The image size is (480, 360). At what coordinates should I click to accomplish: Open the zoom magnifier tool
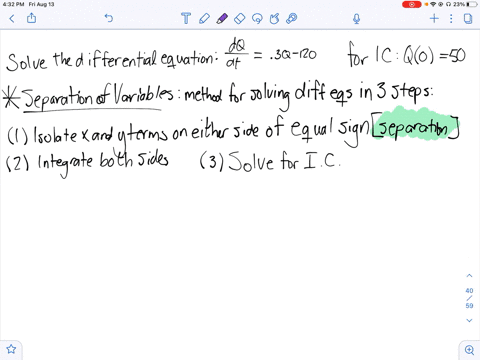[469, 350]
